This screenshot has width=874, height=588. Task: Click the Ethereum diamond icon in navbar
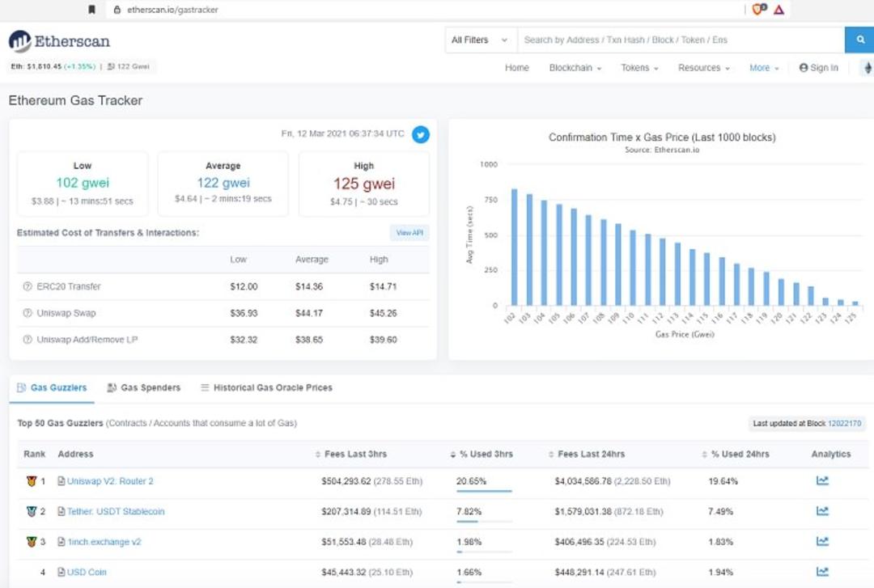click(x=868, y=68)
